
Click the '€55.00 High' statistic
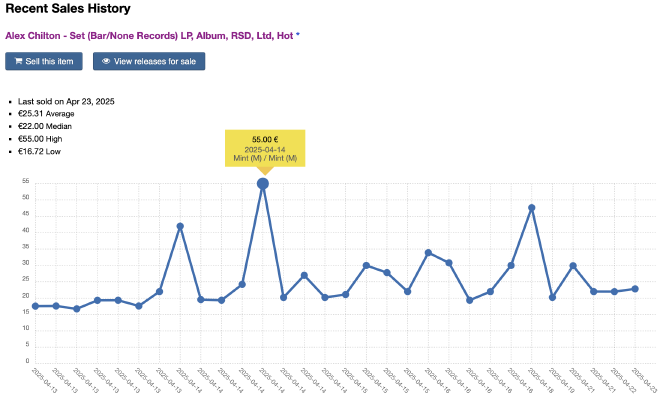point(40,139)
